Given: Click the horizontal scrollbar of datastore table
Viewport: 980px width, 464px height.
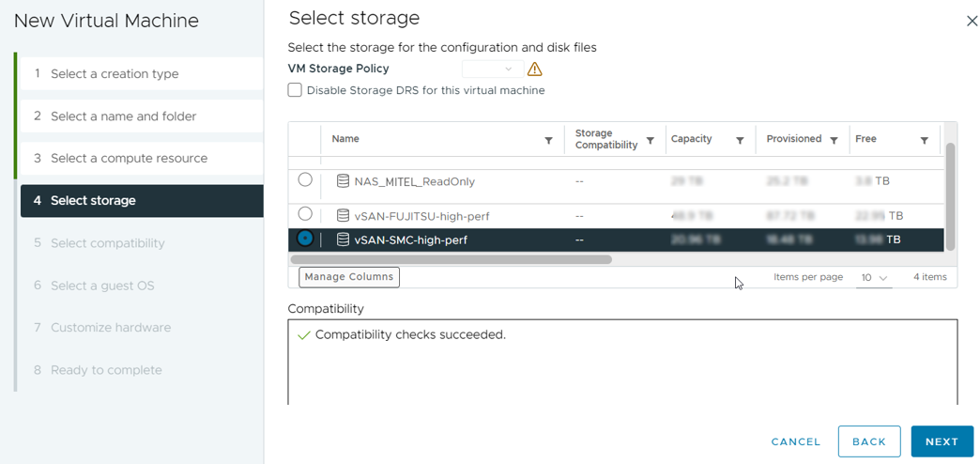Looking at the screenshot, I should (452, 259).
